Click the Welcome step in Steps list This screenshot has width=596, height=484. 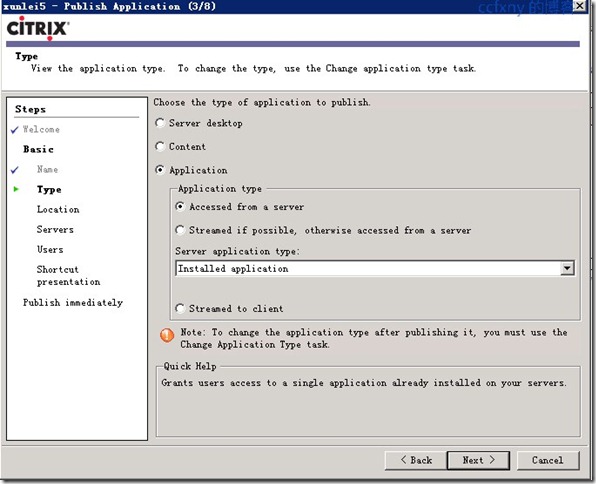click(x=41, y=130)
